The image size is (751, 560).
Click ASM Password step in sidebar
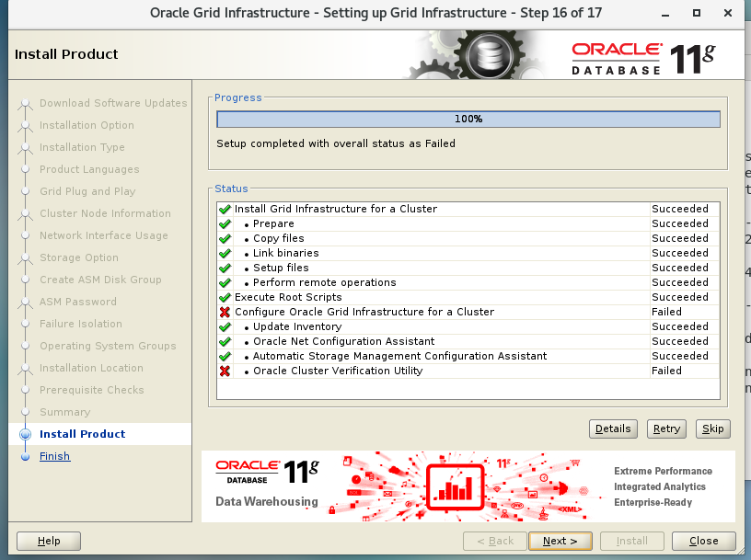click(x=77, y=302)
